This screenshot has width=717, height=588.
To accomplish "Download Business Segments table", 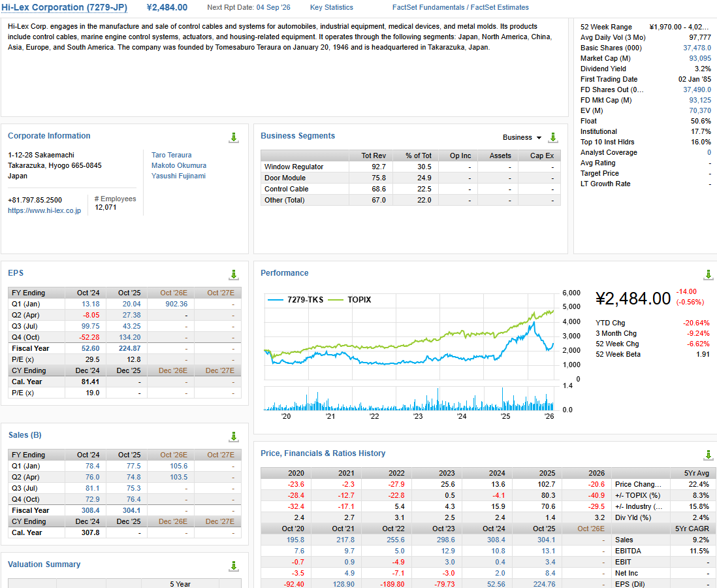I will 553,137.
